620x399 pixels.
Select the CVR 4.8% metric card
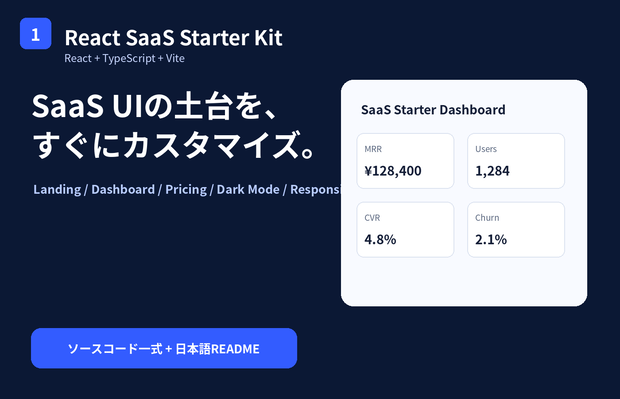click(x=405, y=230)
